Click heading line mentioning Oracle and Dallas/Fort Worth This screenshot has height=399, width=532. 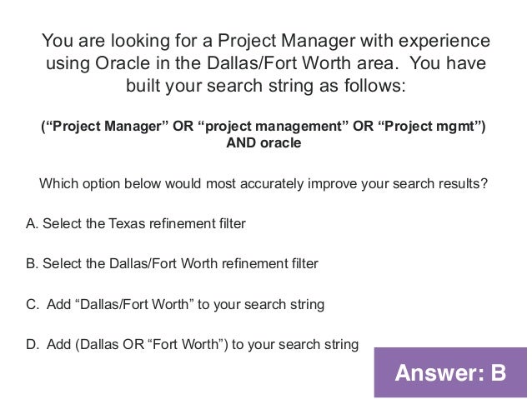pyautogui.click(x=265, y=63)
